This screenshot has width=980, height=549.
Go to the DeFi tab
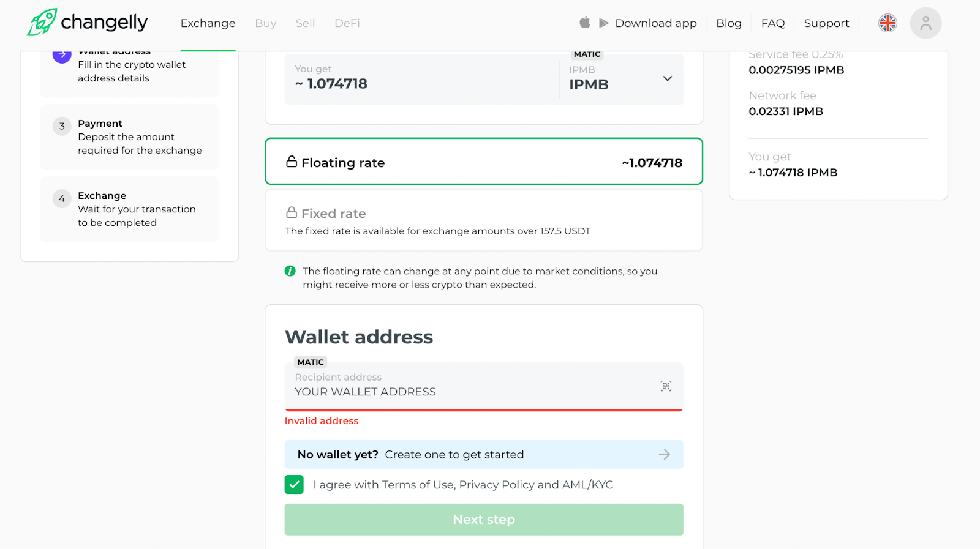point(347,23)
